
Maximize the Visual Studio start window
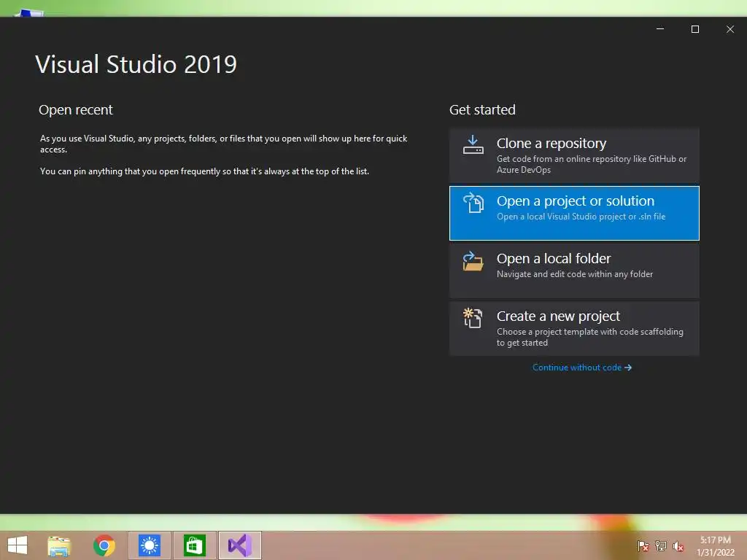[x=695, y=29]
